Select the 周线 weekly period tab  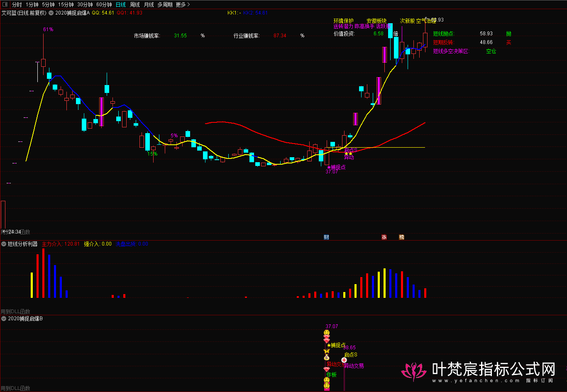[134, 5]
